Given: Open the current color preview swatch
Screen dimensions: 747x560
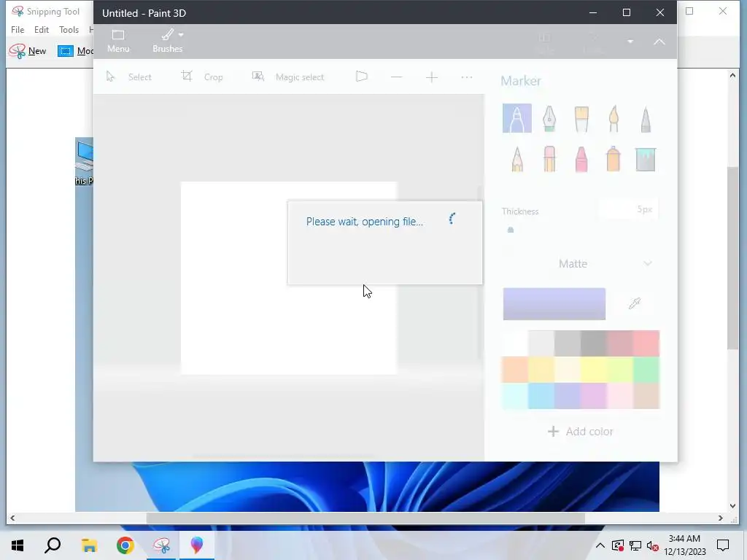Looking at the screenshot, I should 554,304.
